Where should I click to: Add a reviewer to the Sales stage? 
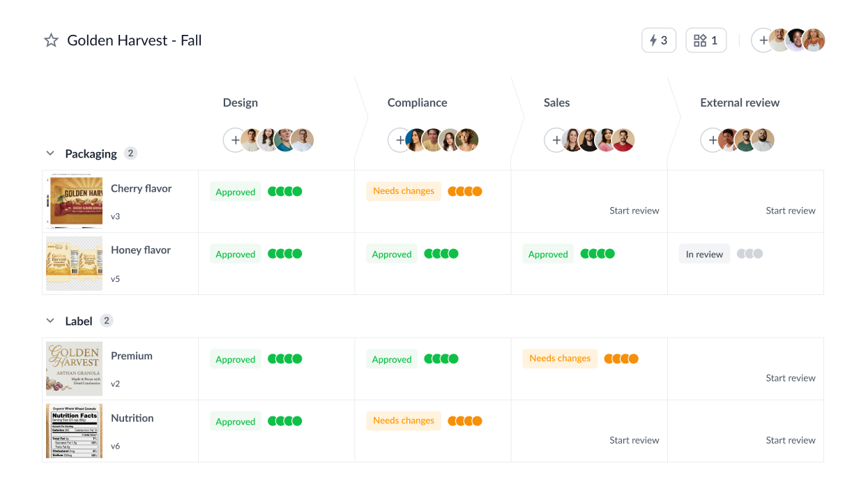556,140
